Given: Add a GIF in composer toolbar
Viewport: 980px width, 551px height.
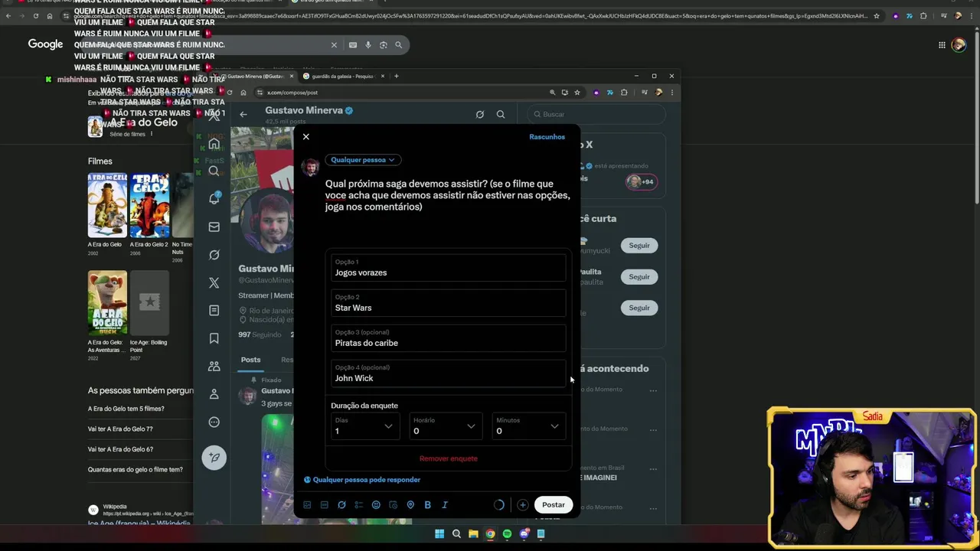Looking at the screenshot, I should click(x=325, y=505).
